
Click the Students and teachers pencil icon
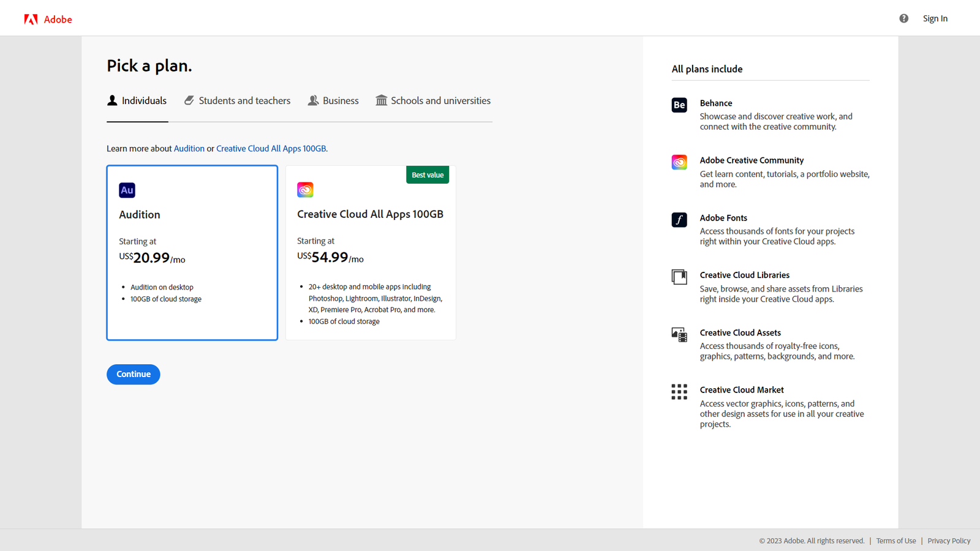(x=189, y=100)
